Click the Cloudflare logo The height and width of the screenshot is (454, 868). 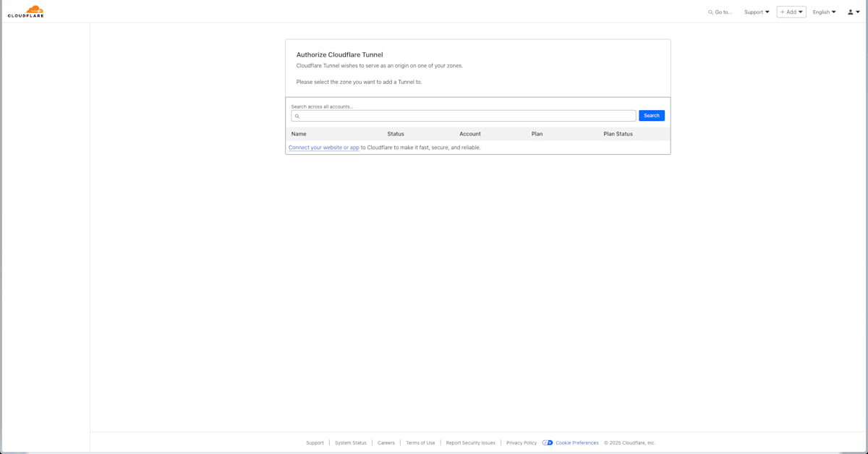(x=26, y=12)
